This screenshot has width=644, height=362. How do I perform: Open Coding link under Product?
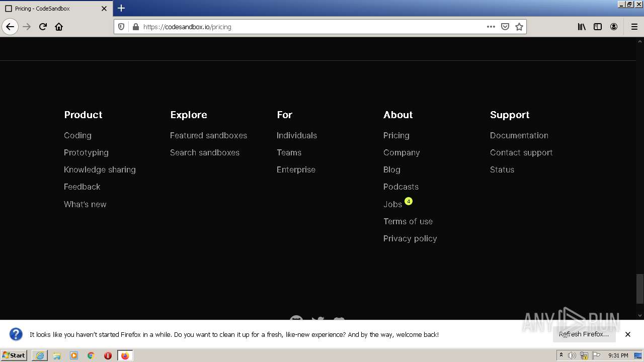pyautogui.click(x=77, y=135)
